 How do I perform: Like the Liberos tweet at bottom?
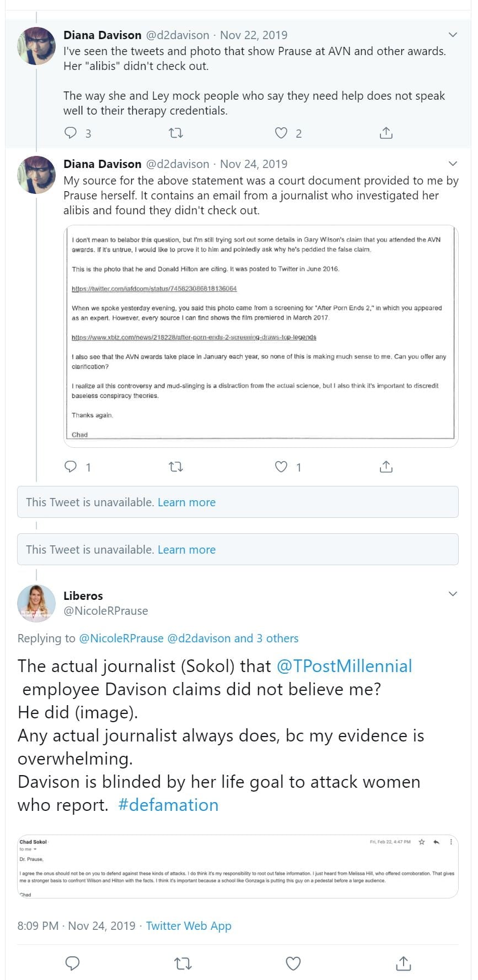(293, 963)
